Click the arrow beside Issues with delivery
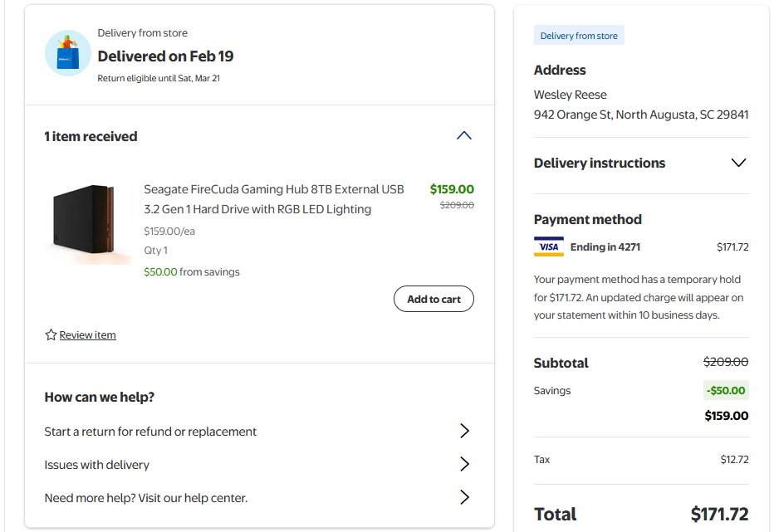774x532 pixels. click(464, 464)
